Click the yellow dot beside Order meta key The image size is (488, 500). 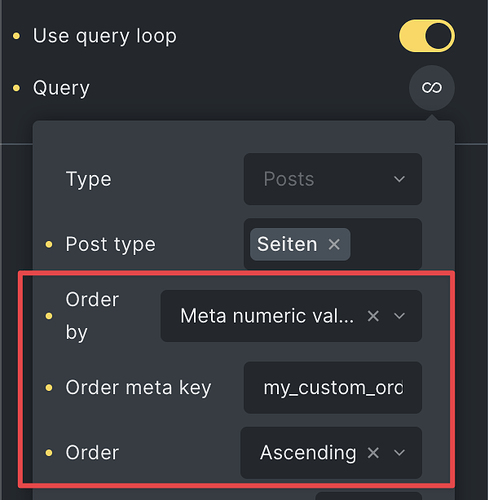point(49,388)
